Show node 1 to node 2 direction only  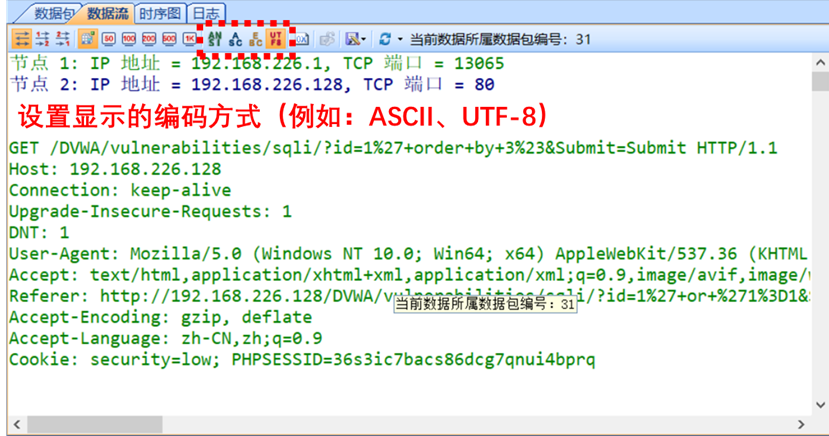[43, 39]
